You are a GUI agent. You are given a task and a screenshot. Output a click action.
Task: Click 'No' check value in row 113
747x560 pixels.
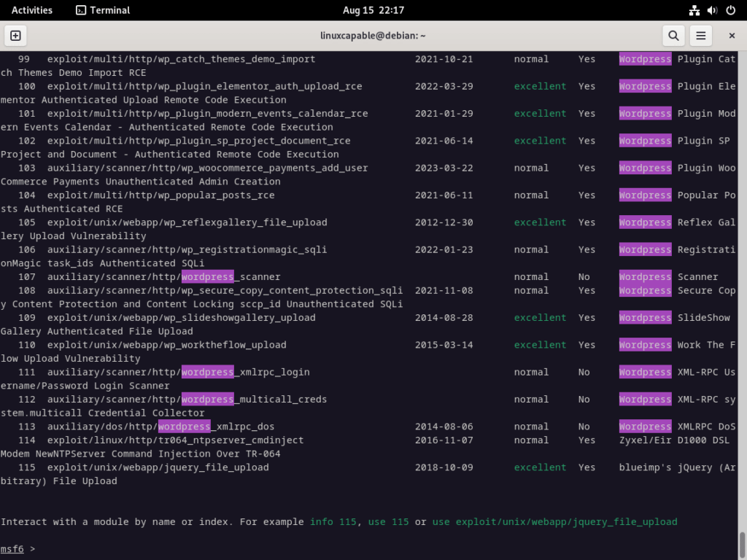(x=584, y=426)
